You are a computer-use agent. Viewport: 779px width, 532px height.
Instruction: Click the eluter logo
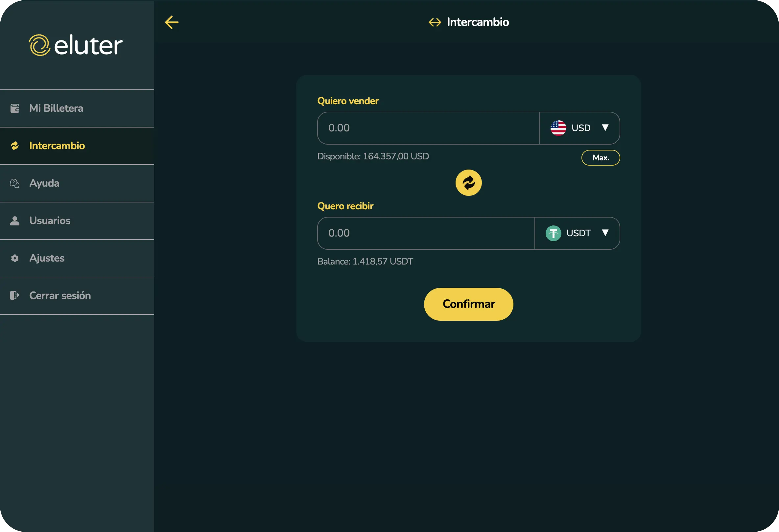pyautogui.click(x=76, y=45)
